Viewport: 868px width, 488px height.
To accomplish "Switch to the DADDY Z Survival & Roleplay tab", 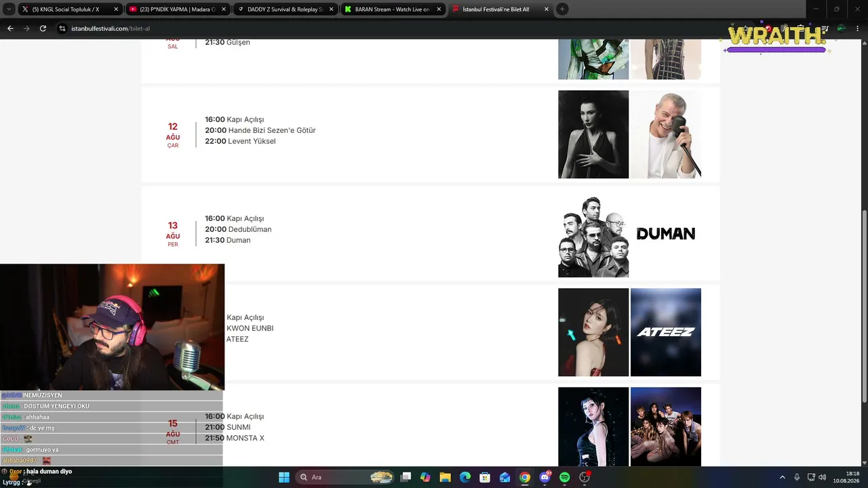I will point(285,9).
